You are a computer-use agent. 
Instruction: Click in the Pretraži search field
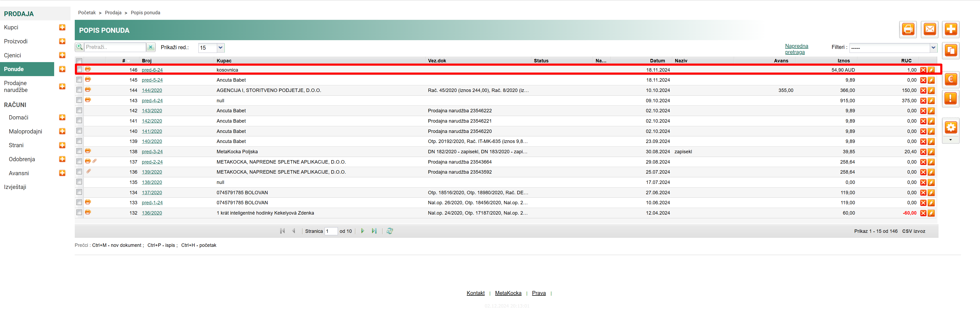115,47
